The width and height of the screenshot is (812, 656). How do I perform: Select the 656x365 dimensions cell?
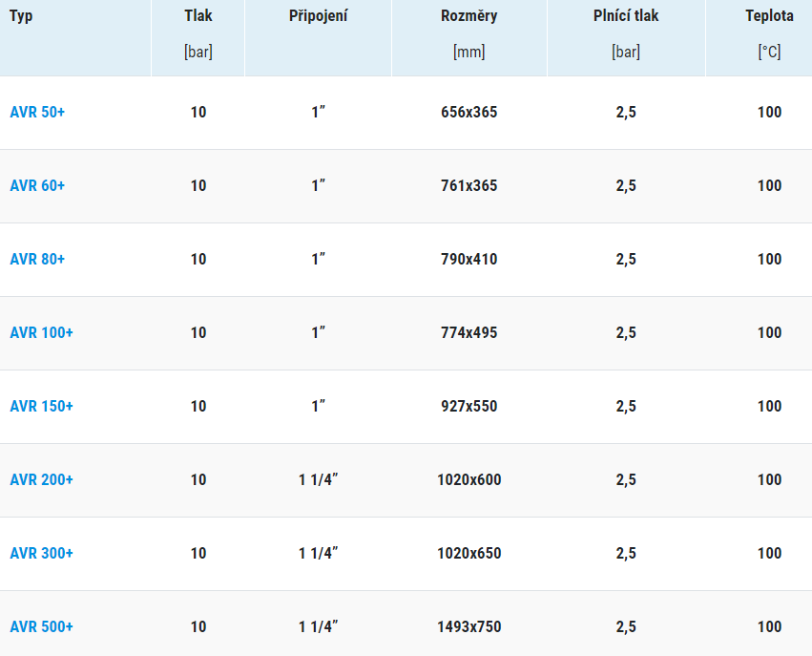(x=469, y=112)
